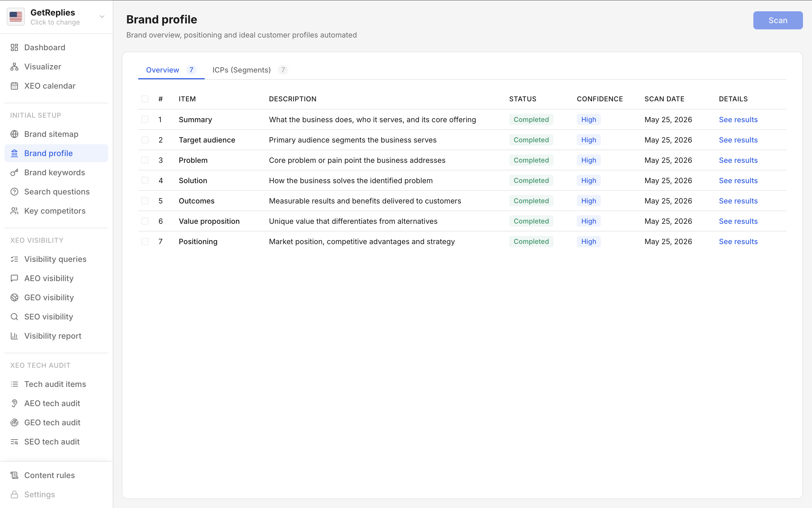Open the Key competitors menu item
This screenshot has height=508, width=812.
point(56,211)
